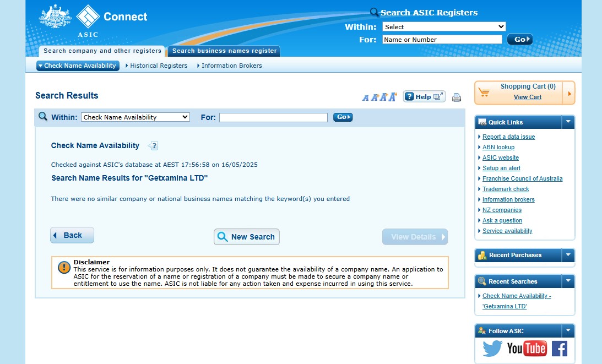Click the Quick Links panel icon
The height and width of the screenshot is (364, 602).
point(482,122)
